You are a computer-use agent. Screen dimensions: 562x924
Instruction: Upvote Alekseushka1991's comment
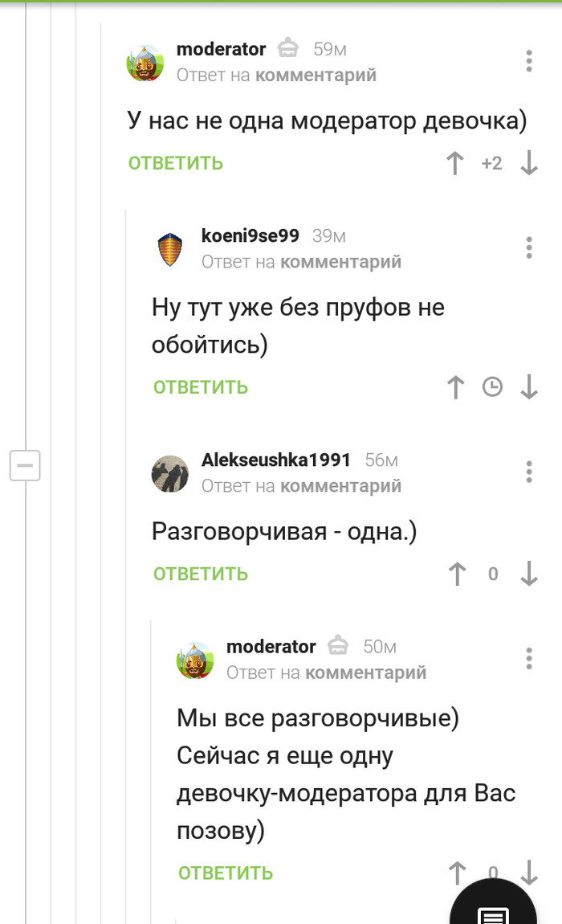457,574
